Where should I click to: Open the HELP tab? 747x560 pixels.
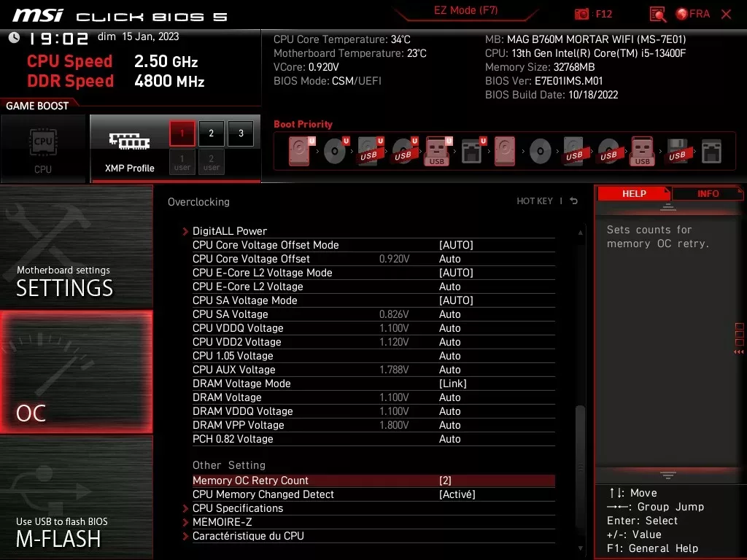[x=634, y=193]
